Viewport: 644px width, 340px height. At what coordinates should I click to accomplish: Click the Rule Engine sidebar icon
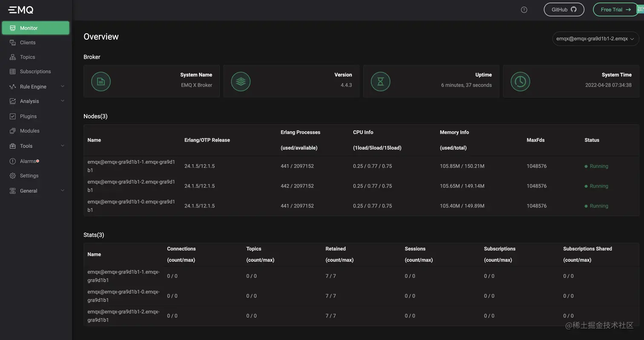pos(13,86)
